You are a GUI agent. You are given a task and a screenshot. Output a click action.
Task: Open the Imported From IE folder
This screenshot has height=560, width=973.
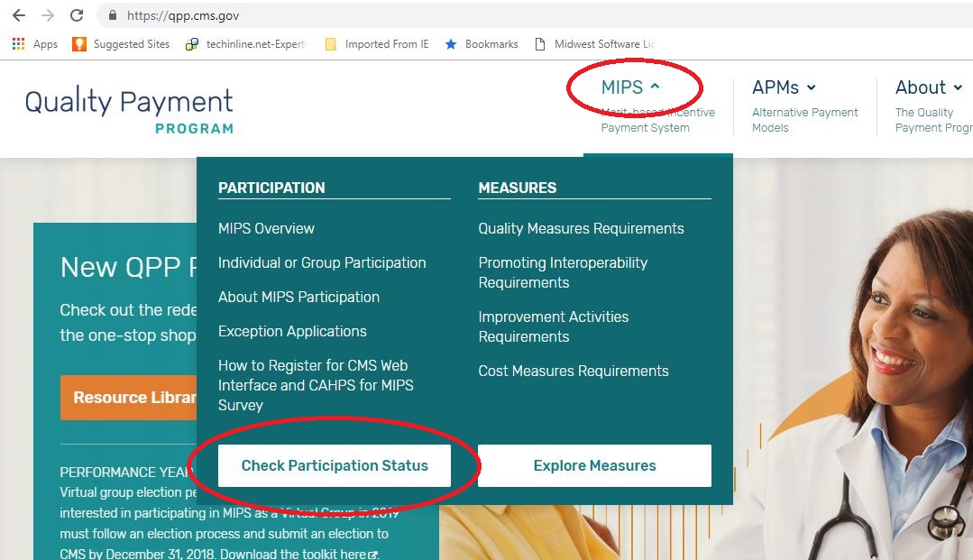tap(377, 44)
